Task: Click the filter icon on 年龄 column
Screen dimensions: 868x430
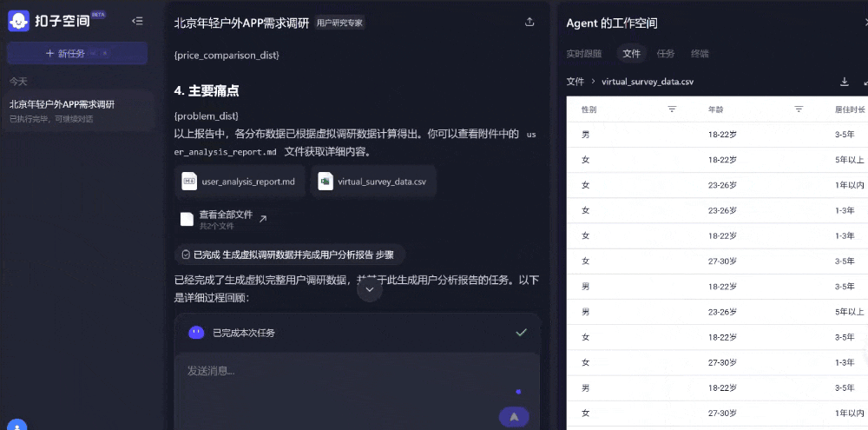Action: [x=799, y=109]
